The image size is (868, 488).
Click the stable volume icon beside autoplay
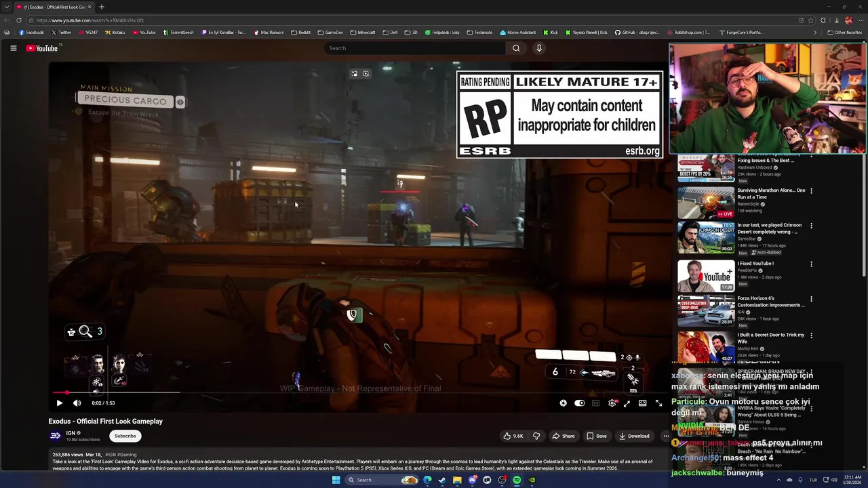click(563, 403)
